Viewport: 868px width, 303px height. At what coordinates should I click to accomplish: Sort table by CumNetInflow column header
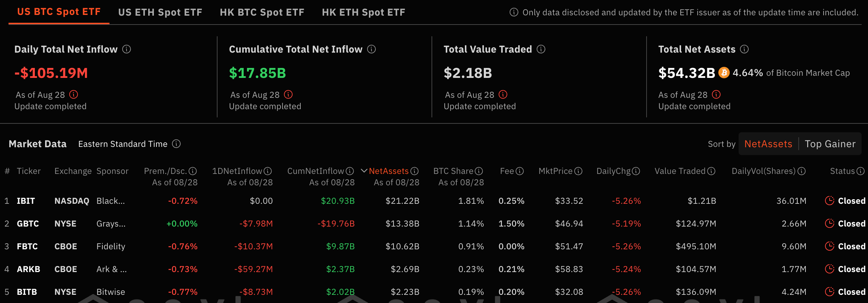pyautogui.click(x=316, y=171)
